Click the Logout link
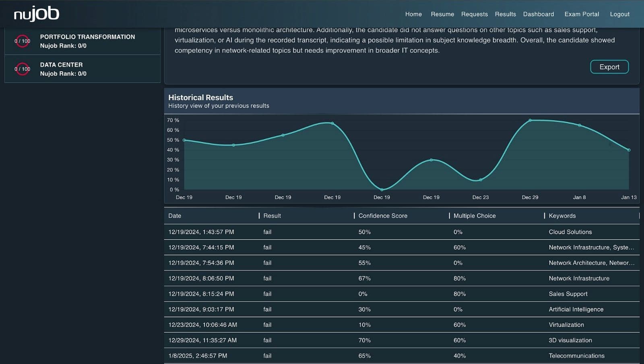 tap(619, 14)
